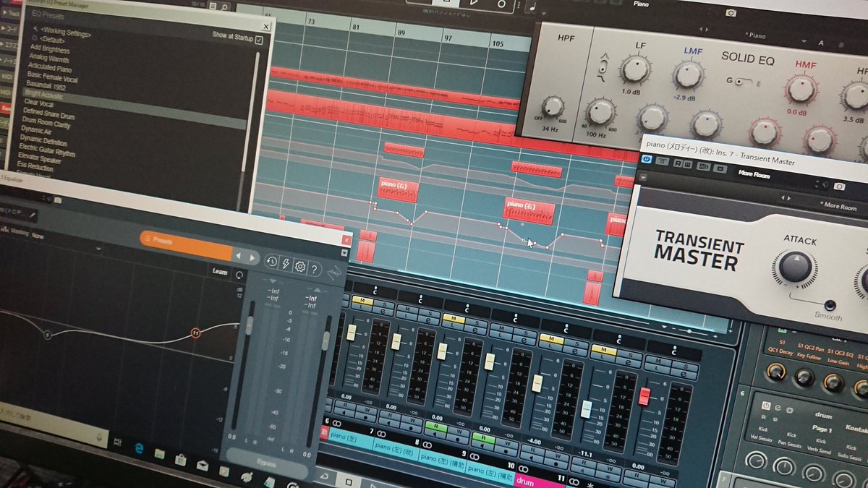This screenshot has height=488, width=868.
Task: Click the equalizer output gain slider
Action: coord(325,341)
